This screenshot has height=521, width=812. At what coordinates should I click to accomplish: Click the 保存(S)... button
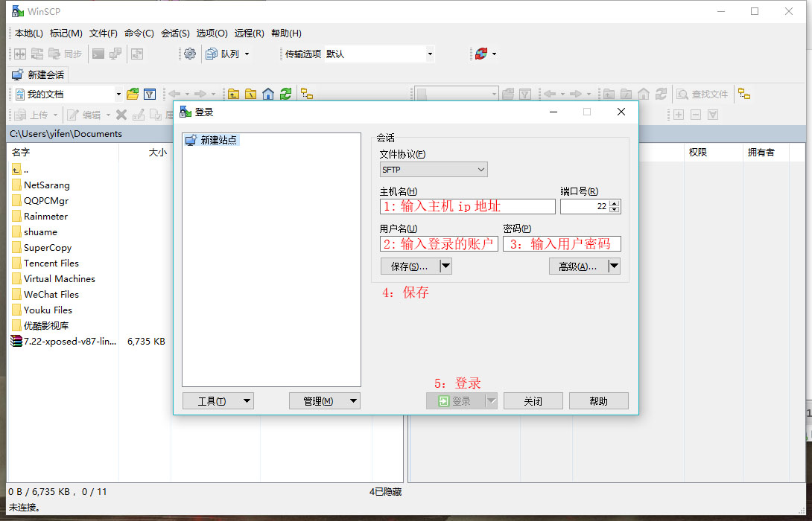pyautogui.click(x=409, y=266)
